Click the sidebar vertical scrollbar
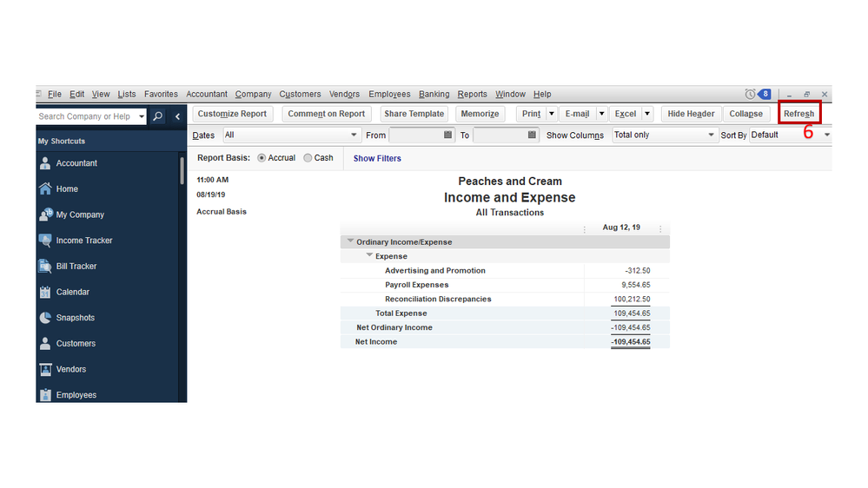868x488 pixels. [x=182, y=170]
